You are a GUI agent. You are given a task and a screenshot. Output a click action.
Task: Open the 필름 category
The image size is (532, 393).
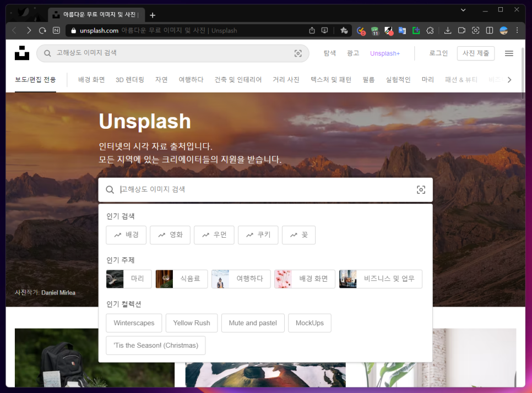368,80
